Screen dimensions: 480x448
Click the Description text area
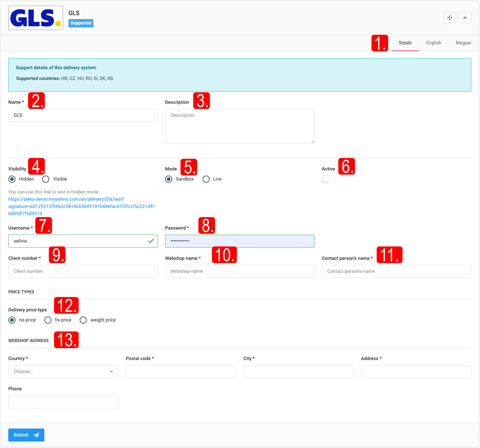coord(240,126)
